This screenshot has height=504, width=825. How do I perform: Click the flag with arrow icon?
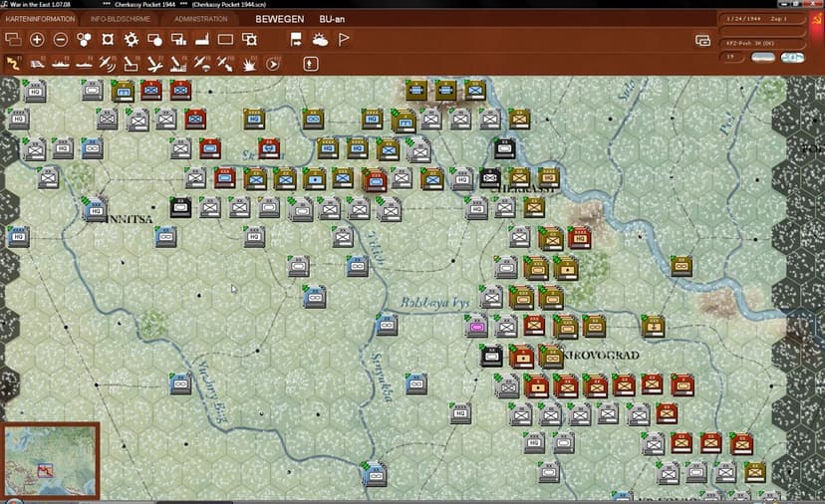(296, 40)
